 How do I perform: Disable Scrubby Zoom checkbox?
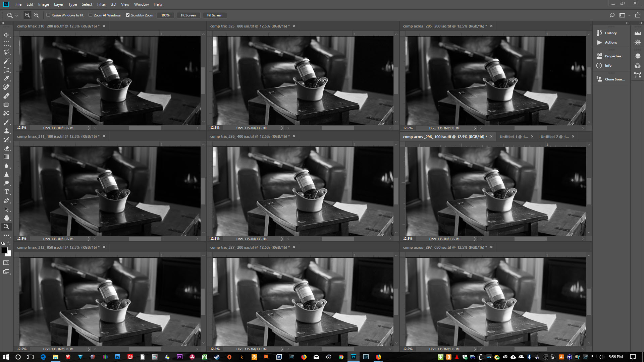pyautogui.click(x=128, y=15)
